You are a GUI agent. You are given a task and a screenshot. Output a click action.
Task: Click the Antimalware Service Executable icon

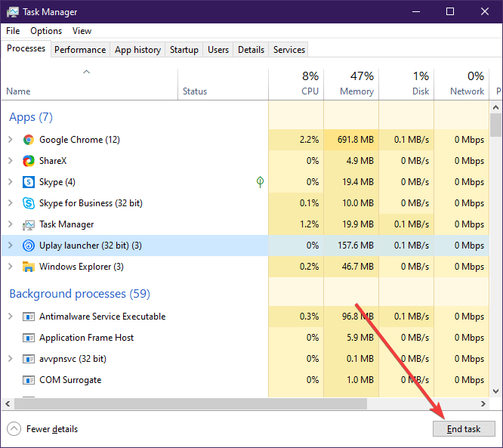(29, 317)
